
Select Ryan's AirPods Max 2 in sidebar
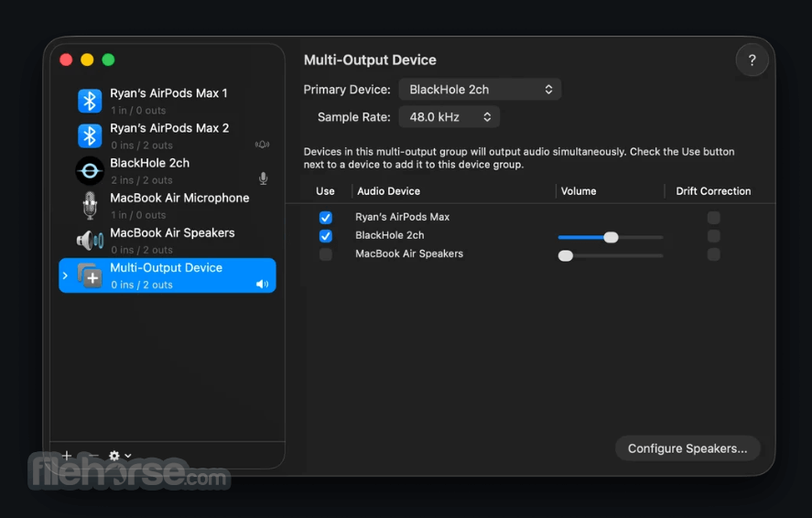168,136
